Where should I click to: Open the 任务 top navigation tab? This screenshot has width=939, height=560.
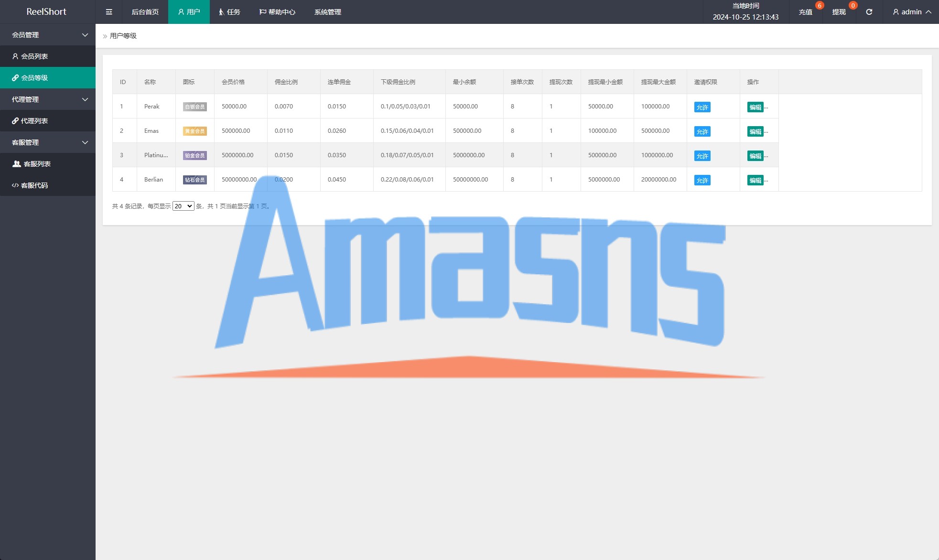click(229, 12)
